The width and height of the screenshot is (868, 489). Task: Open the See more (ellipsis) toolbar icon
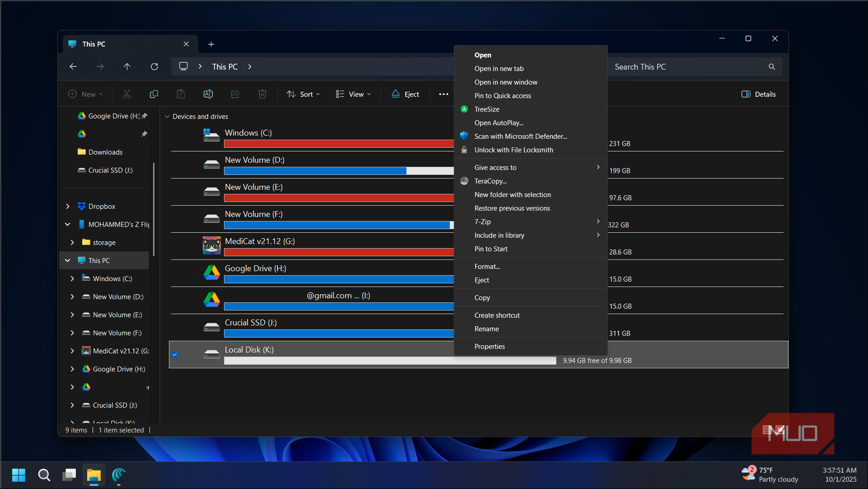click(443, 94)
